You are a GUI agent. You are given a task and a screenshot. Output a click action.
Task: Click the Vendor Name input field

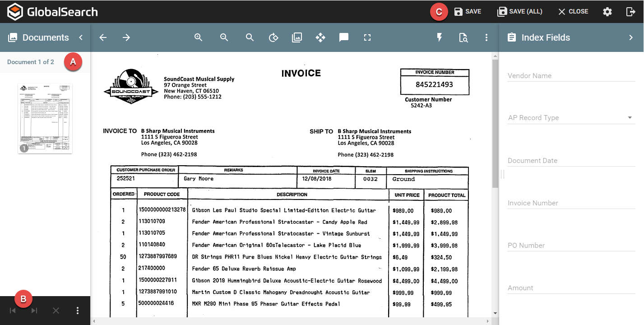pos(571,76)
